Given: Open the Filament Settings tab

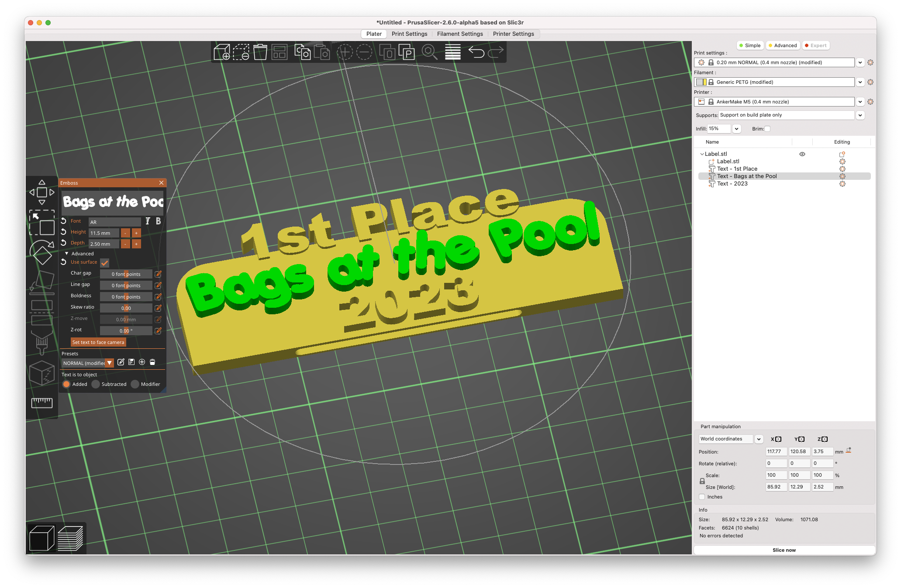Looking at the screenshot, I should coord(460,34).
